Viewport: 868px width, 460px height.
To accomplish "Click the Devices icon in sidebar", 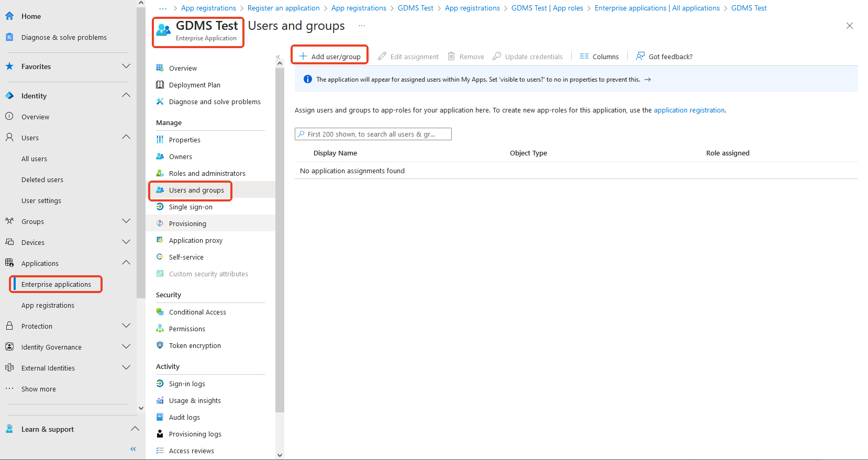I will 9,242.
